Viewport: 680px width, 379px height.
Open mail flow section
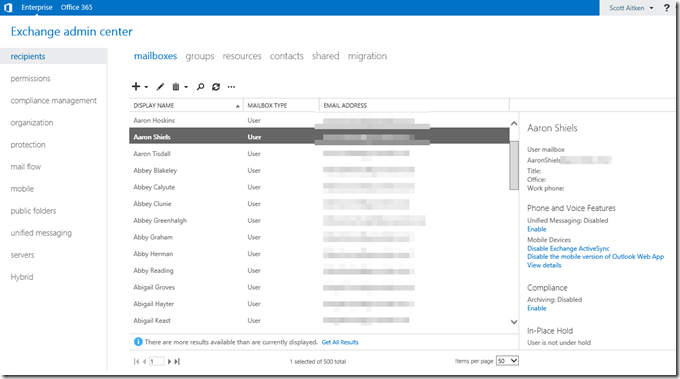26,167
